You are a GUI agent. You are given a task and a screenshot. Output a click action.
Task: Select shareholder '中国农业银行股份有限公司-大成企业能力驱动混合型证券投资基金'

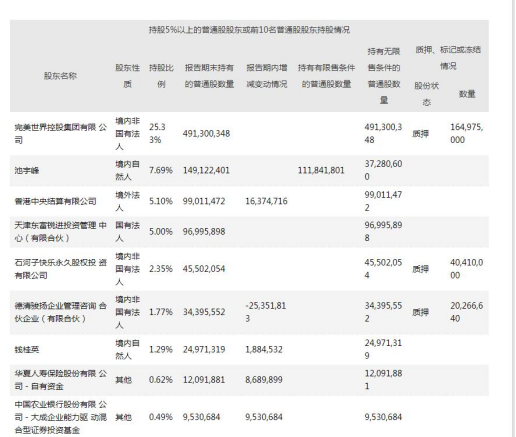click(60, 417)
